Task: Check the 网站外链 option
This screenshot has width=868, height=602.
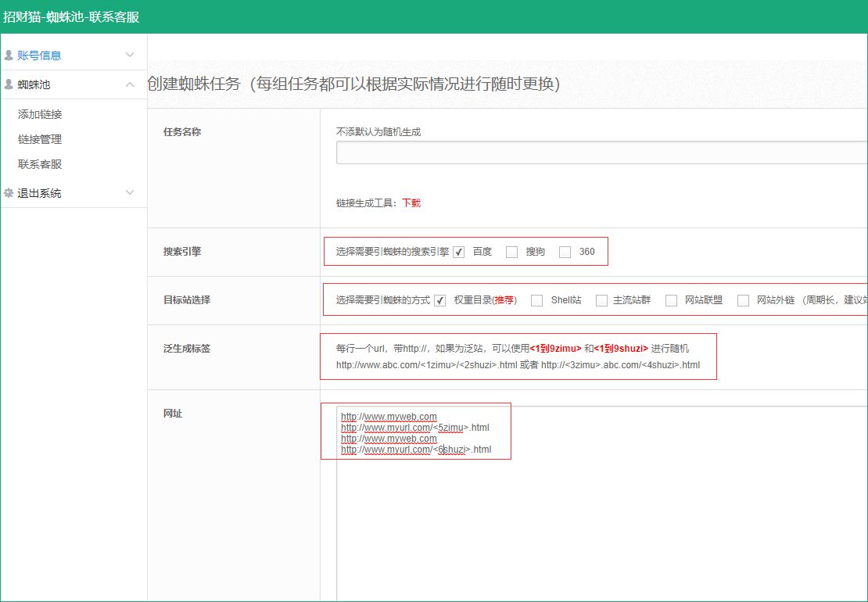Action: pos(743,300)
